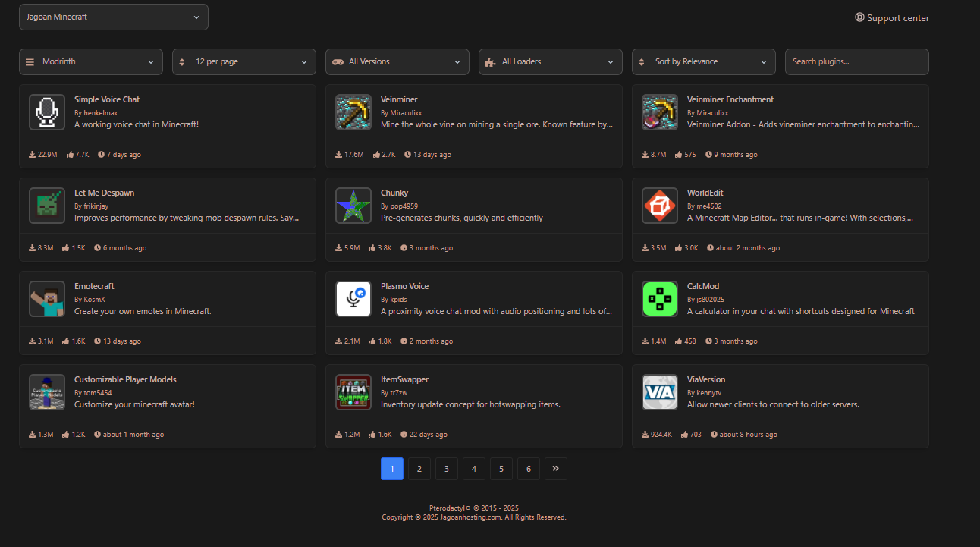Image resolution: width=980 pixels, height=547 pixels.
Task: Click author name me4502
Action: click(x=710, y=206)
